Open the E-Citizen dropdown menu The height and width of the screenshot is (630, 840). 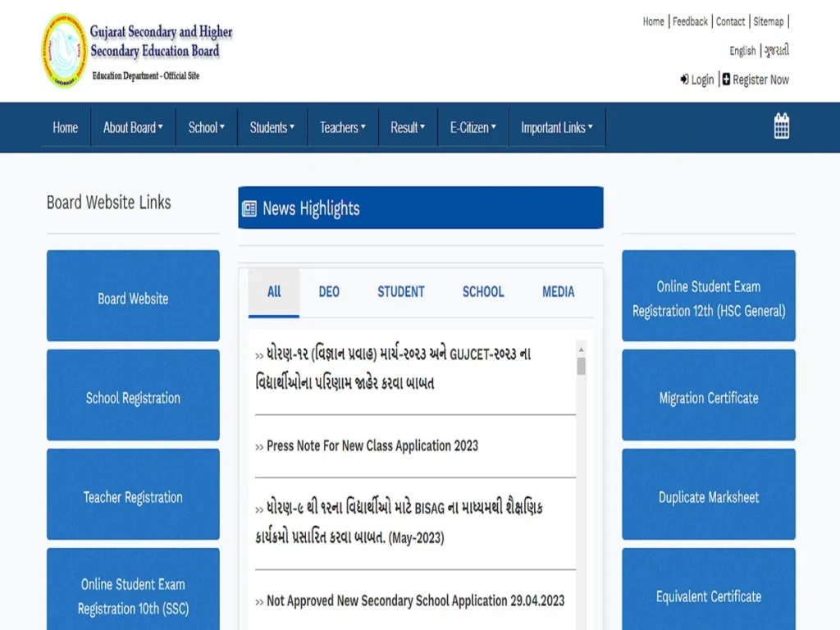click(473, 127)
